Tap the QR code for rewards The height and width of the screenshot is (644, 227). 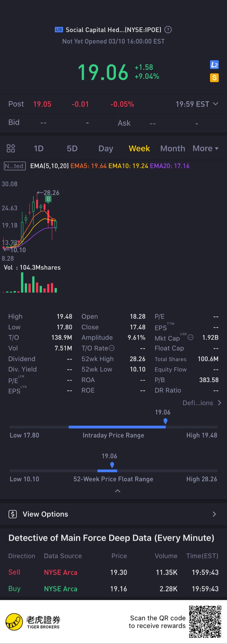205,622
